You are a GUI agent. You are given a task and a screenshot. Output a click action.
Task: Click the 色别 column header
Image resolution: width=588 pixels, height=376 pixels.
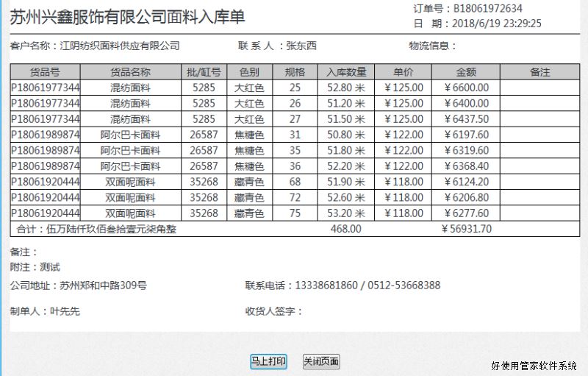pos(249,72)
